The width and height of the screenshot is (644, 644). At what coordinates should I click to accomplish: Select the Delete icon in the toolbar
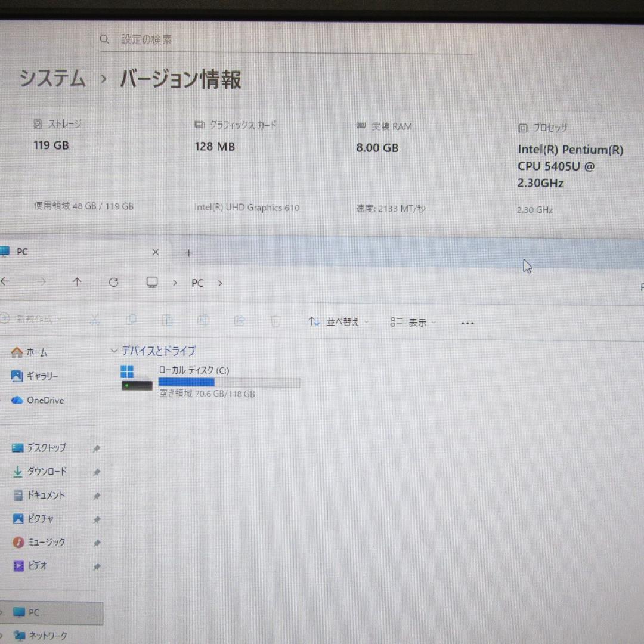pyautogui.click(x=275, y=321)
